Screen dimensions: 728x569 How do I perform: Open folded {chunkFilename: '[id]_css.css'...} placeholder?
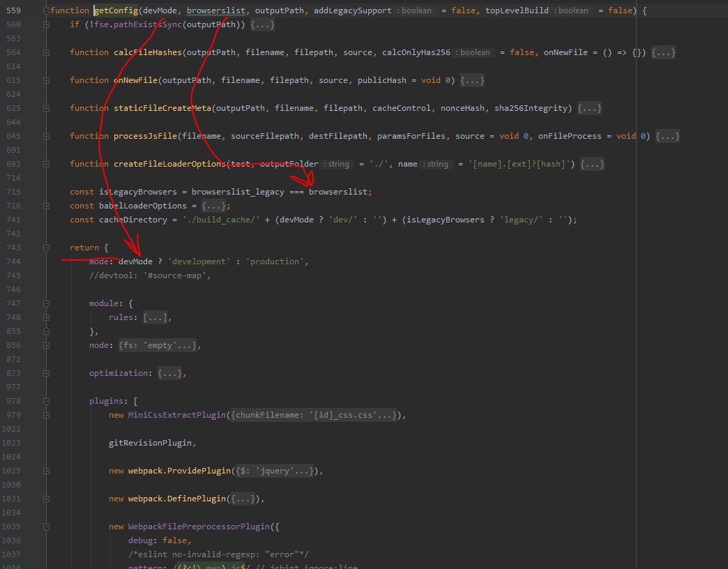pos(314,415)
